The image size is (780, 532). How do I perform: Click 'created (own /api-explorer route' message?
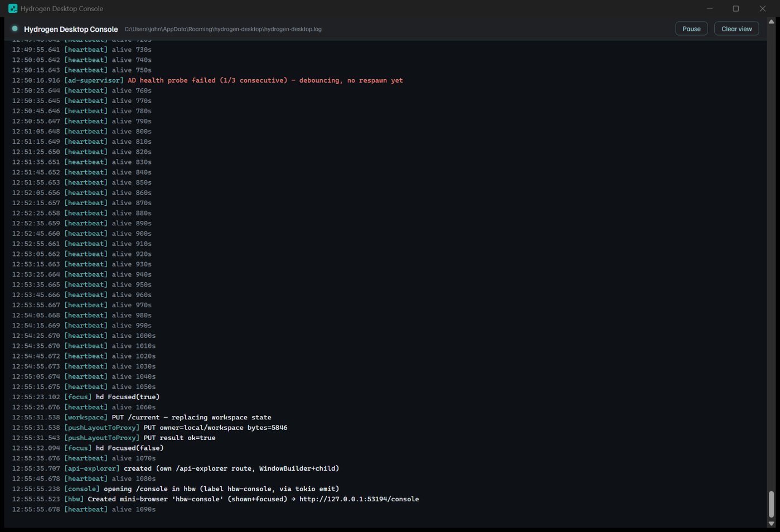point(231,468)
